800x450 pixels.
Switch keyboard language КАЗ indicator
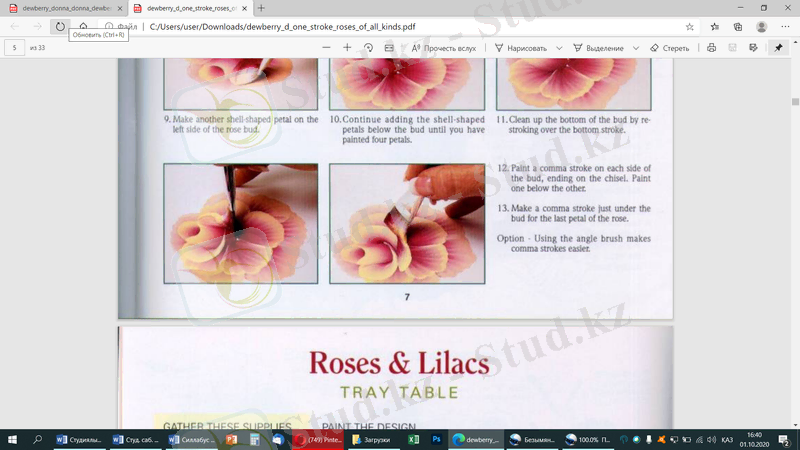(x=727, y=439)
